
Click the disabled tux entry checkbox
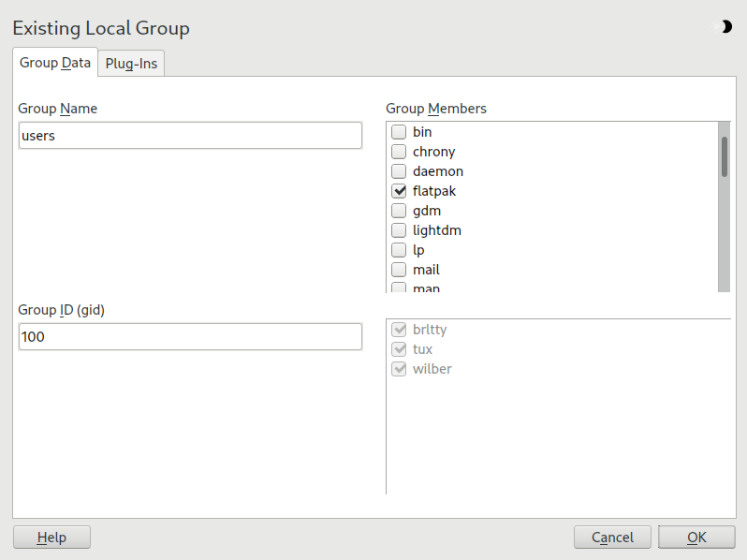click(399, 349)
